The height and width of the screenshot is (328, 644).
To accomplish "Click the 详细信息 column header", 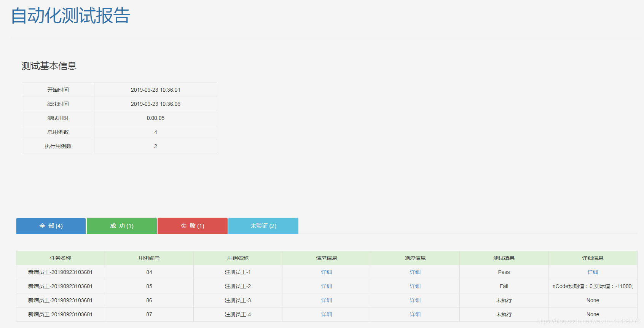I will (593, 258).
